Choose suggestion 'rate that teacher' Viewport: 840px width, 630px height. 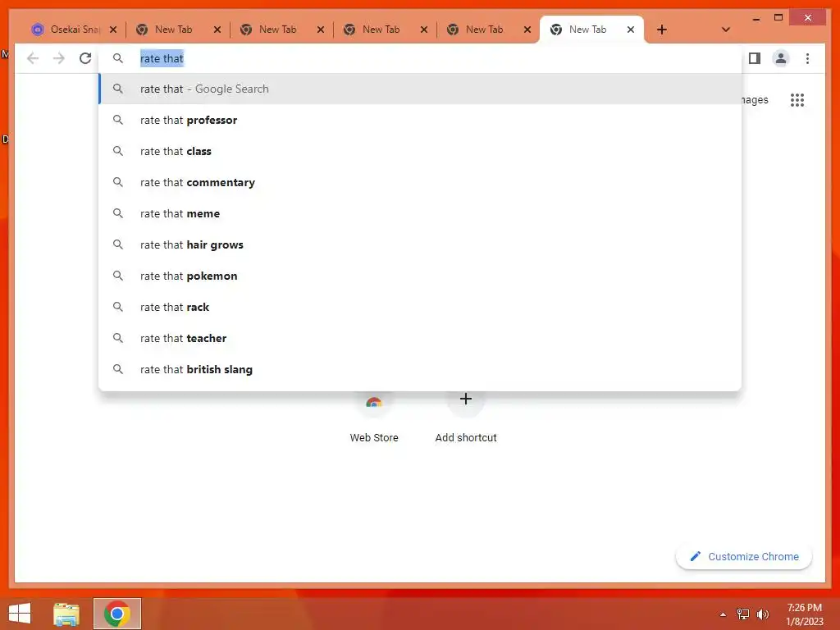pos(420,338)
